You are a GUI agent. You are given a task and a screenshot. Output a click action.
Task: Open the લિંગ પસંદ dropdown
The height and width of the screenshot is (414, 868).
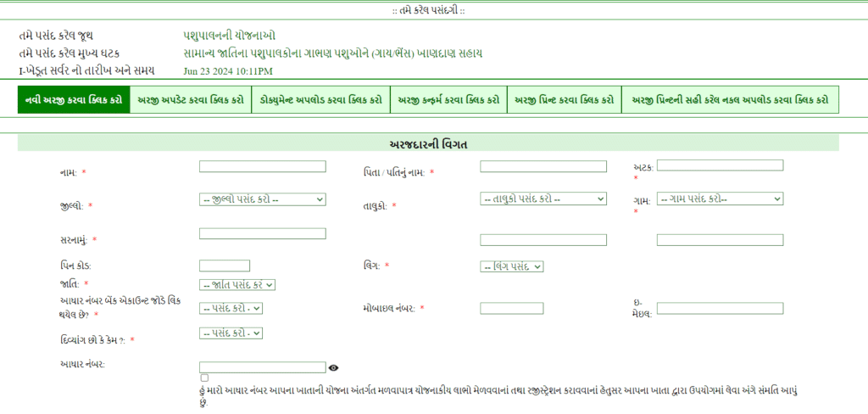[x=512, y=266]
